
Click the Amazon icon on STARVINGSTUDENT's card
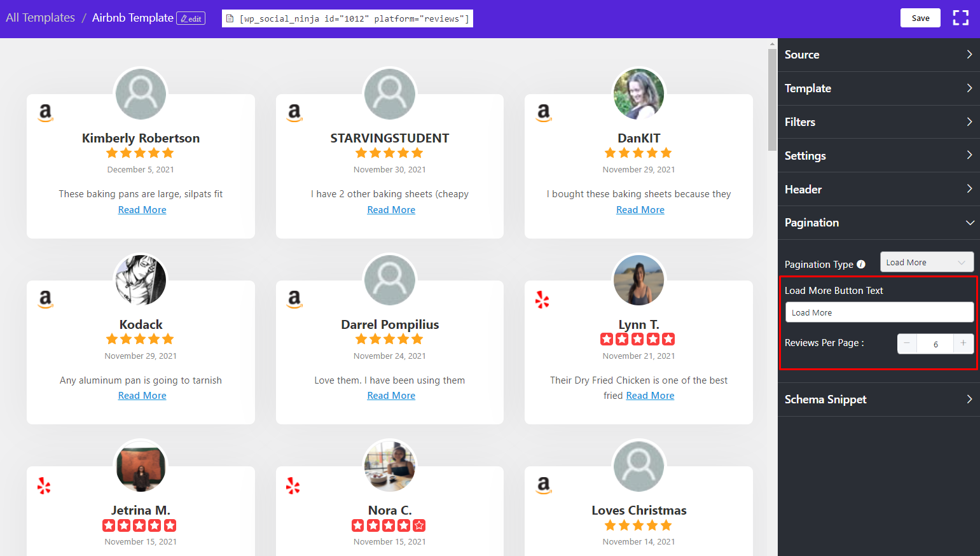click(x=294, y=114)
